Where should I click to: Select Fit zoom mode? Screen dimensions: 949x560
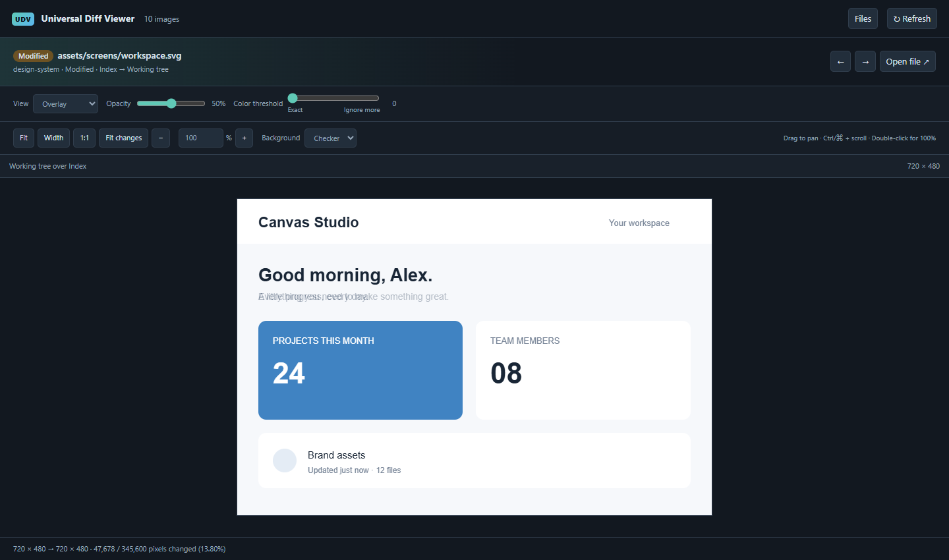[24, 138]
